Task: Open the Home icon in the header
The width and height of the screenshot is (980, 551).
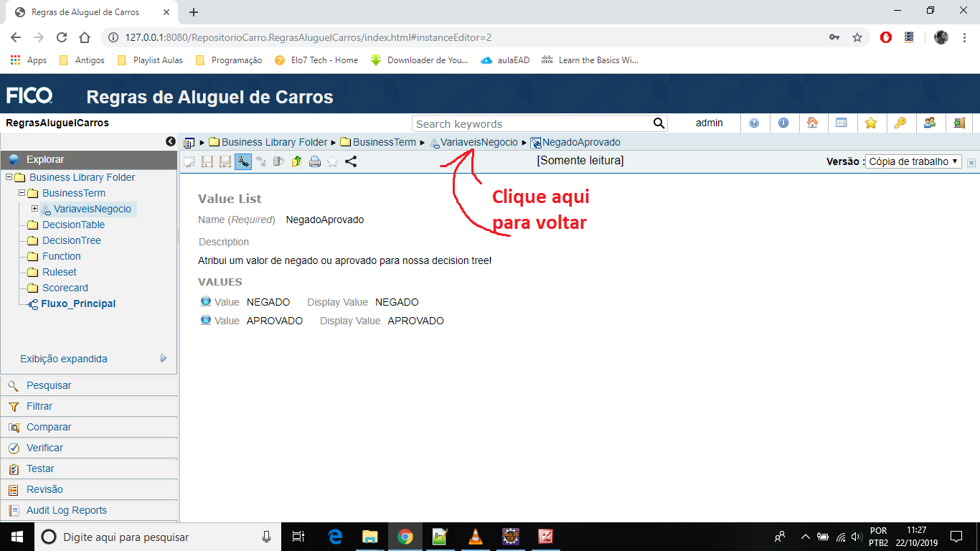Action: (x=814, y=123)
